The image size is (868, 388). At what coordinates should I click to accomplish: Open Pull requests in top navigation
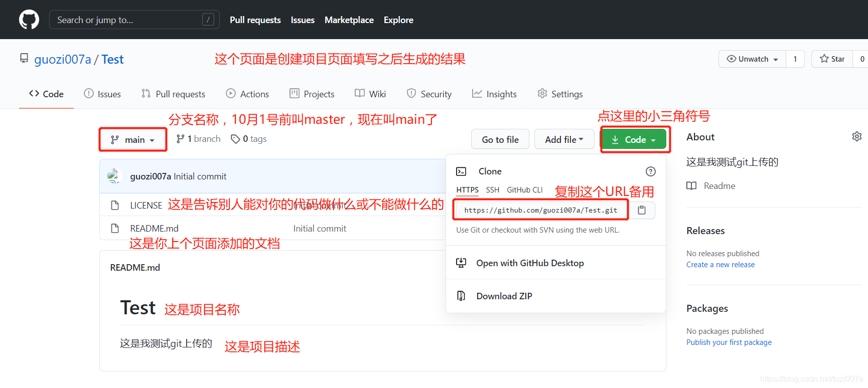[255, 20]
